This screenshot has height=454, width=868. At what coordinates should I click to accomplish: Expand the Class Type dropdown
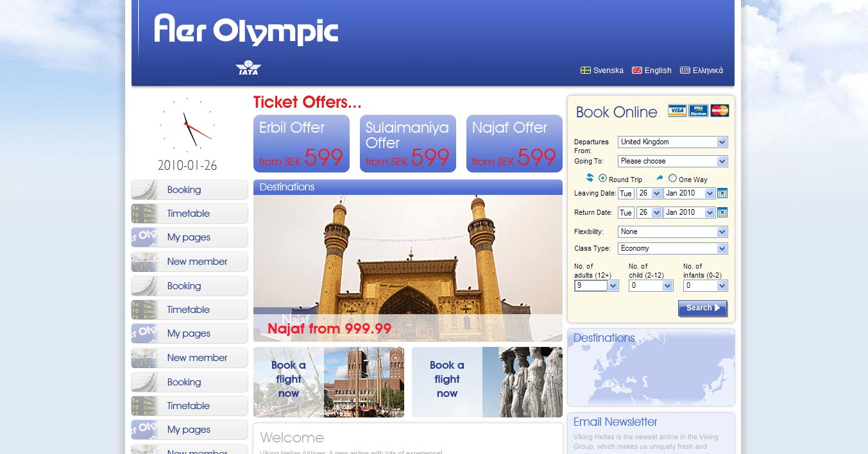click(672, 248)
